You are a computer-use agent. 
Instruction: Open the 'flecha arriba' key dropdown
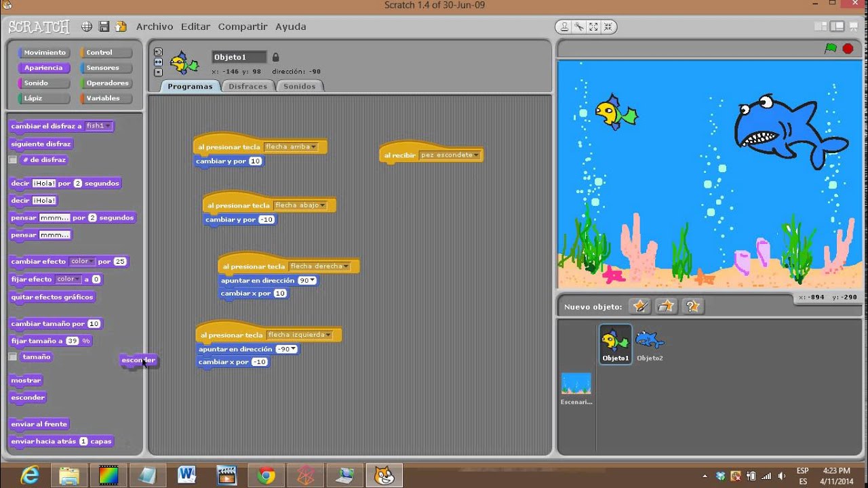pos(291,147)
